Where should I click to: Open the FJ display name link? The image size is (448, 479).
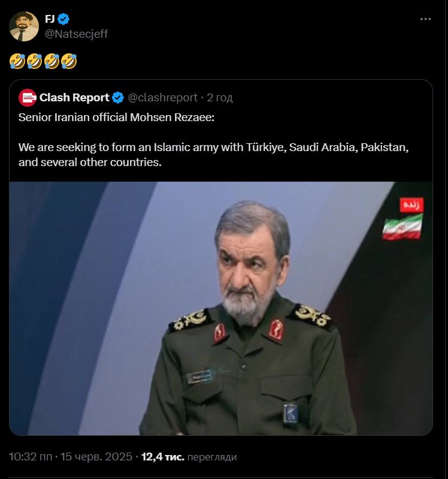click(50, 19)
